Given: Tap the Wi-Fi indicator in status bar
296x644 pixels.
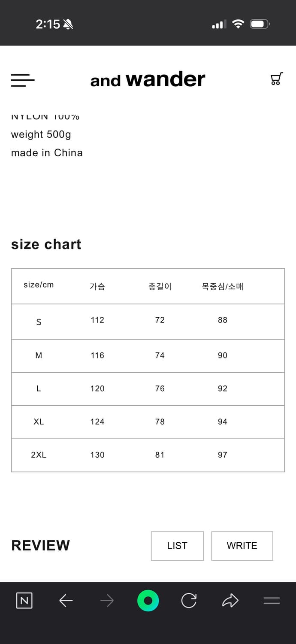Looking at the screenshot, I should click(x=239, y=24).
